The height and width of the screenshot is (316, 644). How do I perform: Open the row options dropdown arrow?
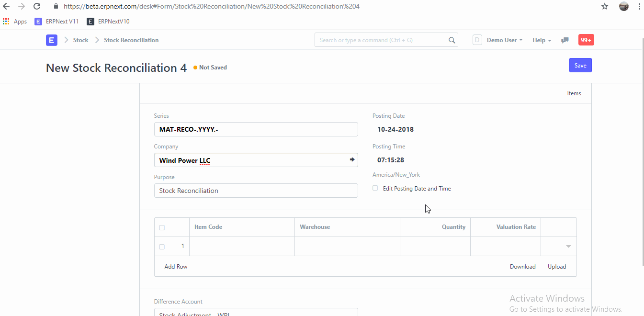pos(568,246)
